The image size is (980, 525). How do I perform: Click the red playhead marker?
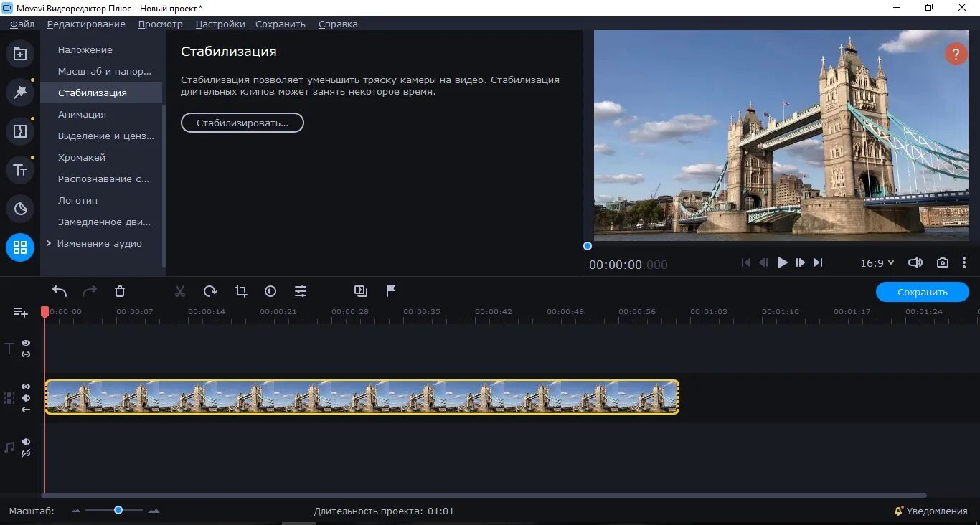44,312
